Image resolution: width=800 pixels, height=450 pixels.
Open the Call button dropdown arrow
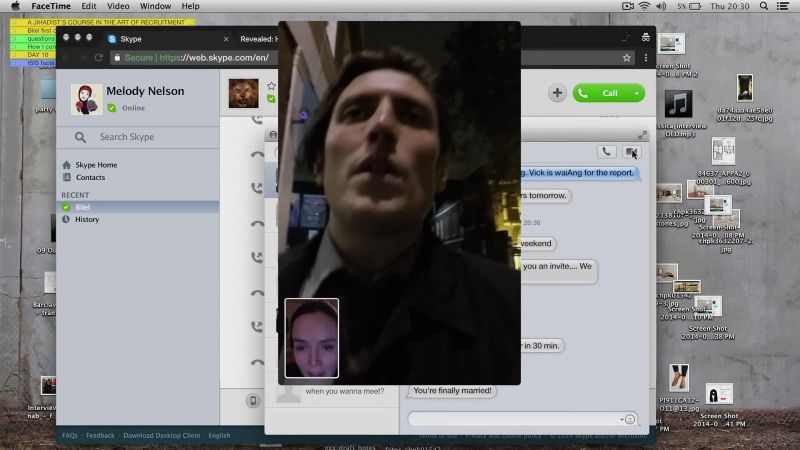637,93
